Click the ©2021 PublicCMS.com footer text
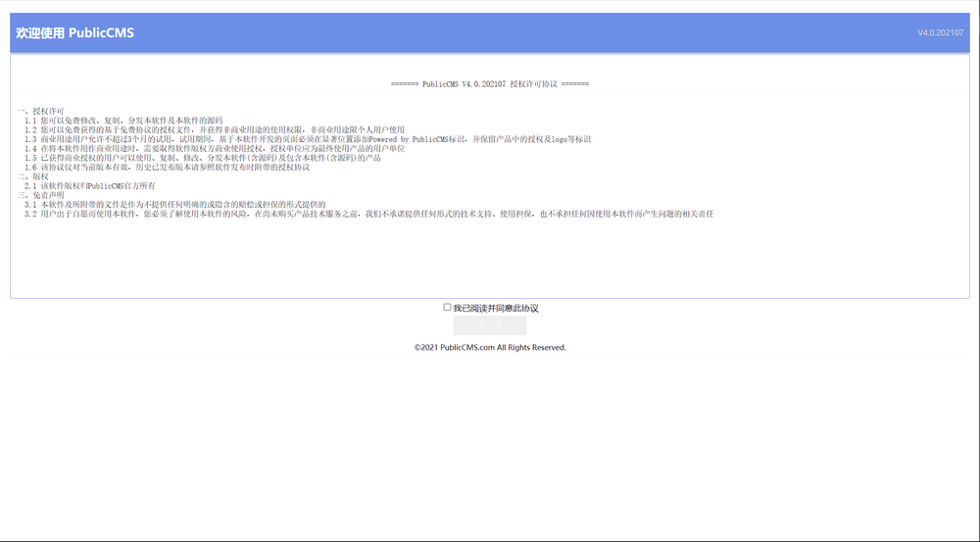 click(489, 347)
